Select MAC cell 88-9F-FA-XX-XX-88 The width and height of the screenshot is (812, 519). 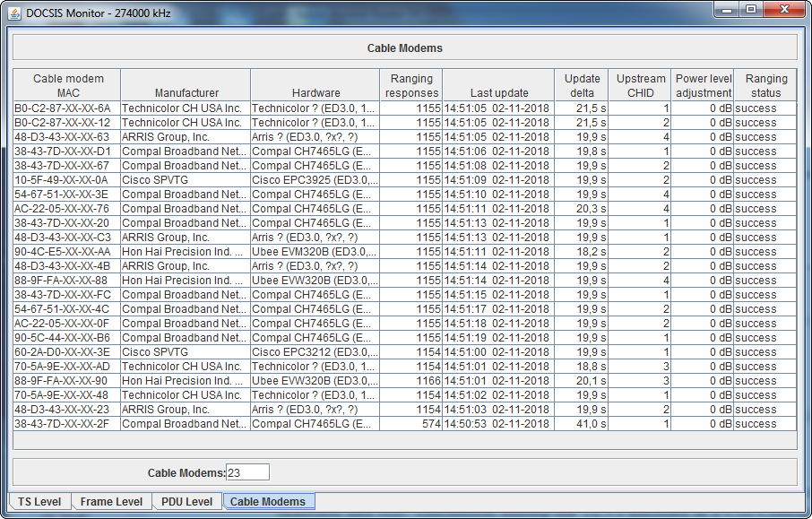coord(67,281)
